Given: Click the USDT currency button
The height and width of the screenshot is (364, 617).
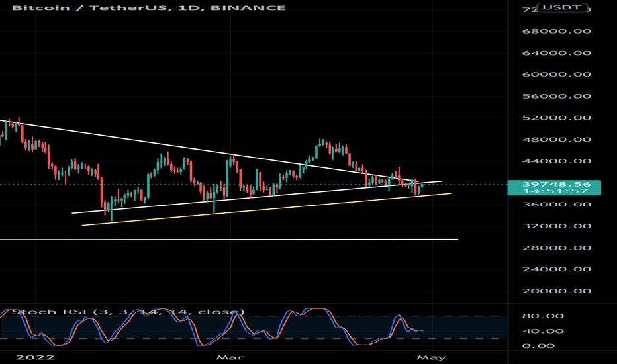Looking at the screenshot, I should [562, 7].
